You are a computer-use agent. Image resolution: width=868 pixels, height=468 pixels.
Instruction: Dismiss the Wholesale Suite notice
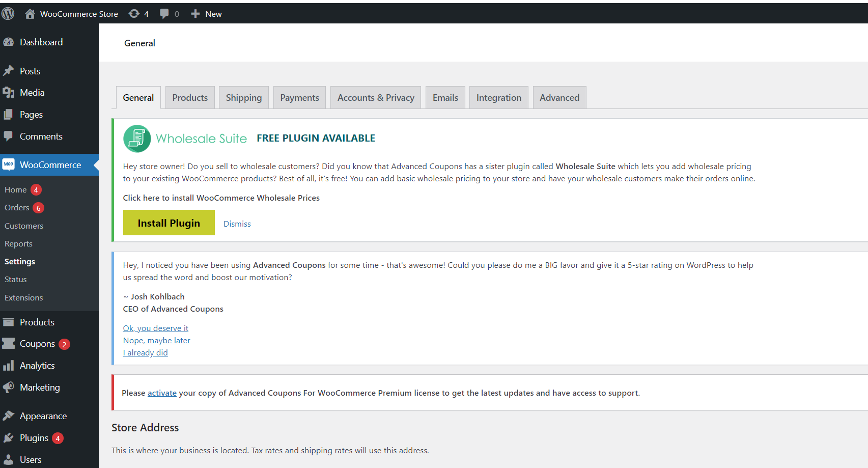click(x=237, y=224)
